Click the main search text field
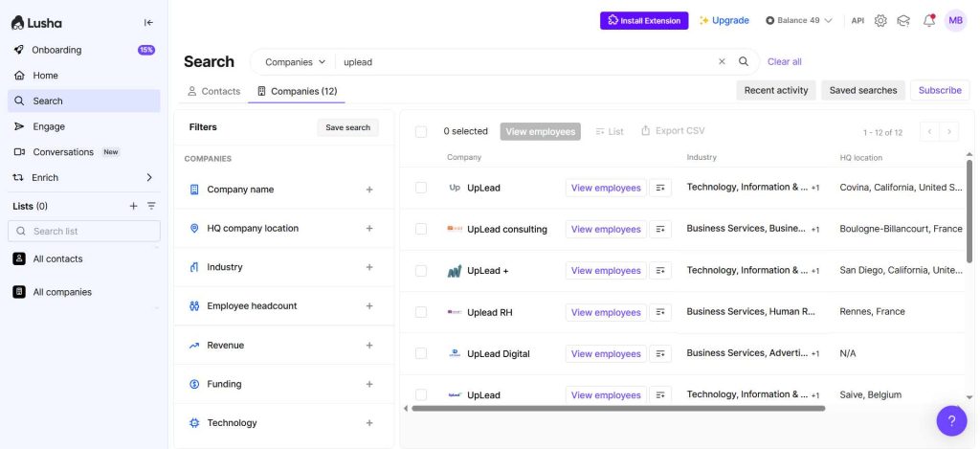The image size is (980, 449). pyautogui.click(x=525, y=62)
